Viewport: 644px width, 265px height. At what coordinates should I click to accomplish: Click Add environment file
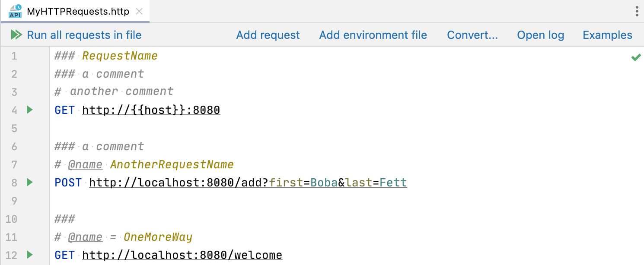tap(373, 35)
